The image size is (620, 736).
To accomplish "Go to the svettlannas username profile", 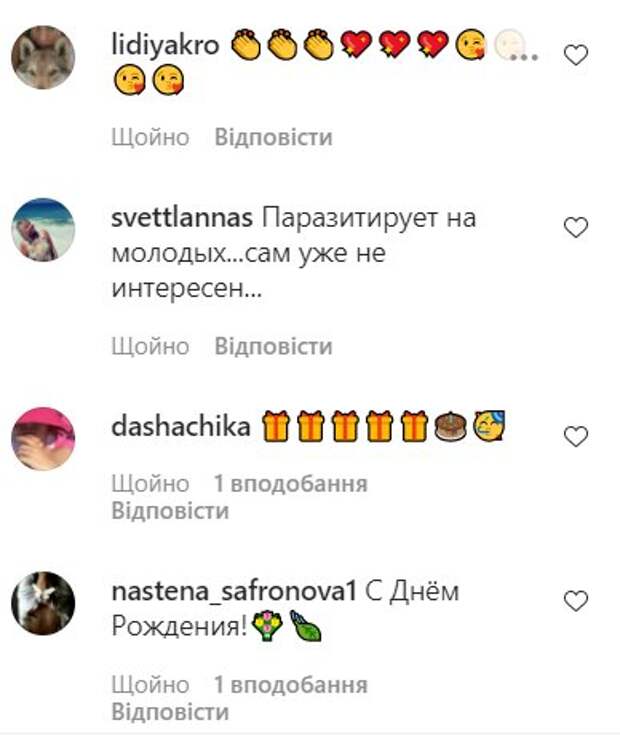I will click(182, 218).
